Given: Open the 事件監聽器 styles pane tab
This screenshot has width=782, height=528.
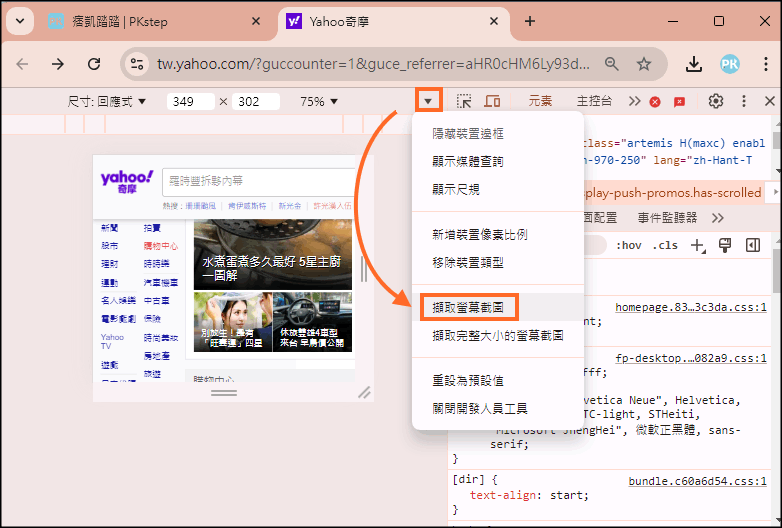Looking at the screenshot, I should (x=667, y=218).
